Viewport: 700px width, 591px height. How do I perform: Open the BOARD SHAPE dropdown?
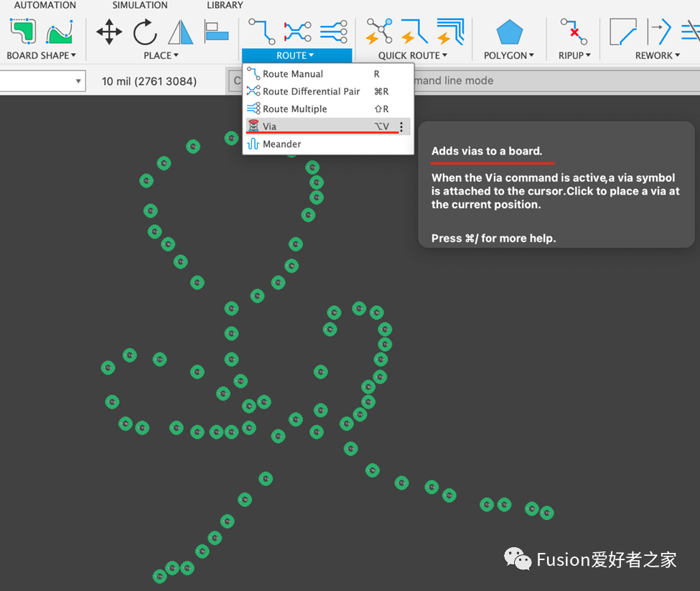(x=41, y=55)
